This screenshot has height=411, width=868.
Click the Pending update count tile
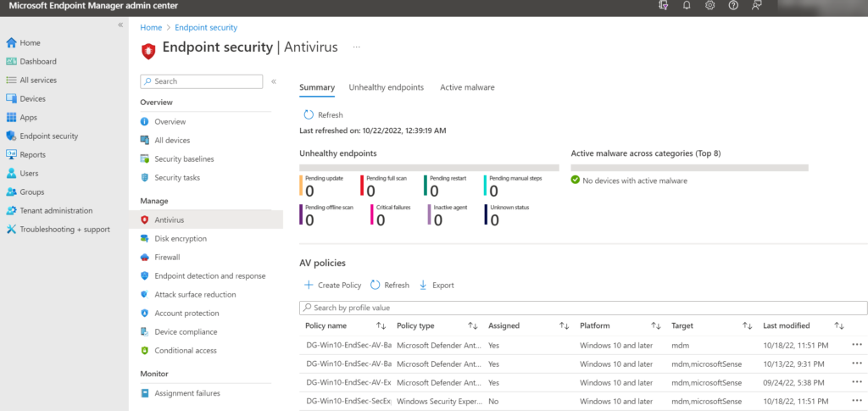click(322, 186)
